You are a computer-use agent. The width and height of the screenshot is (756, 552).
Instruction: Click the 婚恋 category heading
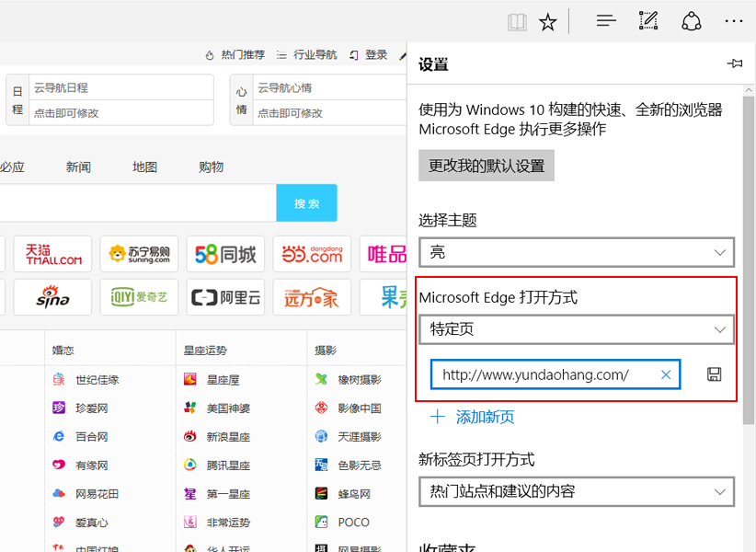(63, 350)
